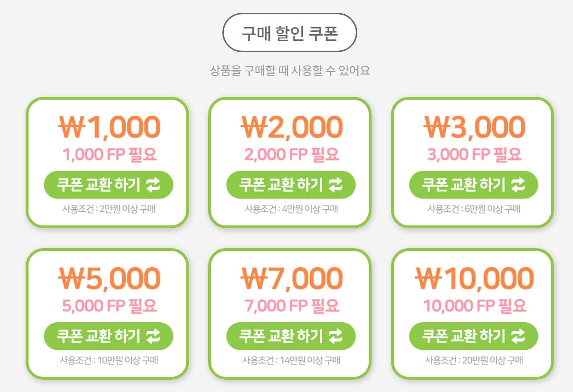This screenshot has height=392, width=573.
Task: Click the 쿠폰 교환 하기 button on ₩10,000 coupon
Action: tap(472, 336)
